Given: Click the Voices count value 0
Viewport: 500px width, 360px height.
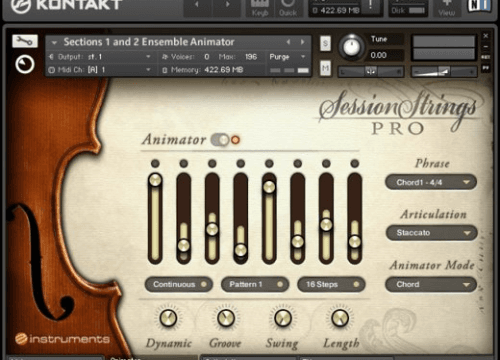Looking at the screenshot, I should 207,57.
